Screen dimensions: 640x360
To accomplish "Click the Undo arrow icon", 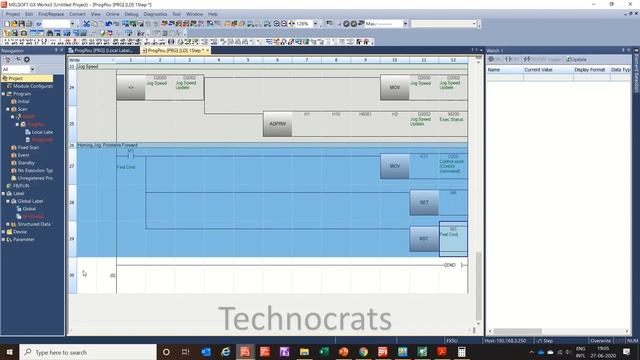I will [109, 24].
